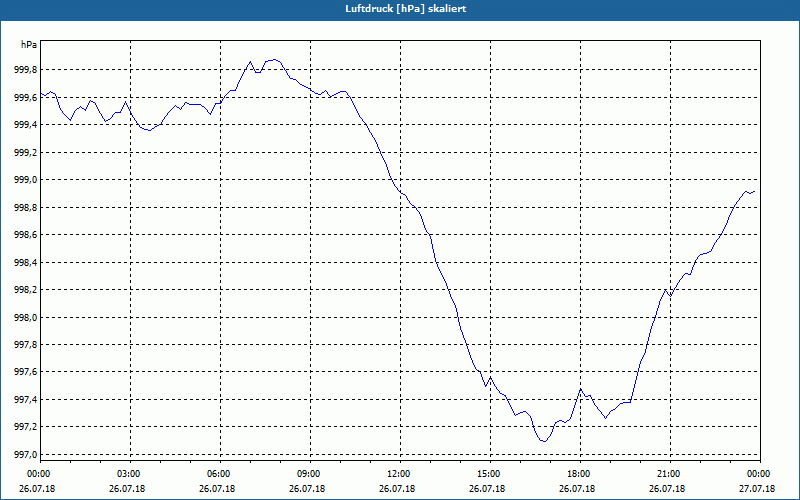This screenshot has width=800, height=500.
Task: Click the 26.07.18 date below 12:00
Action: (397, 489)
